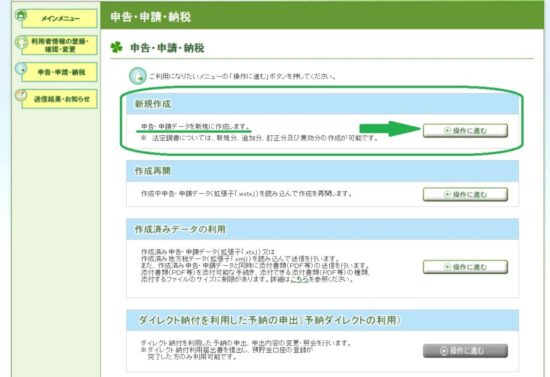This screenshot has width=550, height=377.
Task: Click the 法定調書については note text
Action: point(260,138)
